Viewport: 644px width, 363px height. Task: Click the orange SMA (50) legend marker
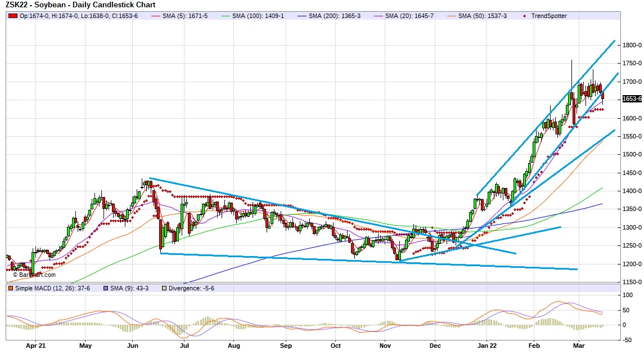pyautogui.click(x=453, y=16)
